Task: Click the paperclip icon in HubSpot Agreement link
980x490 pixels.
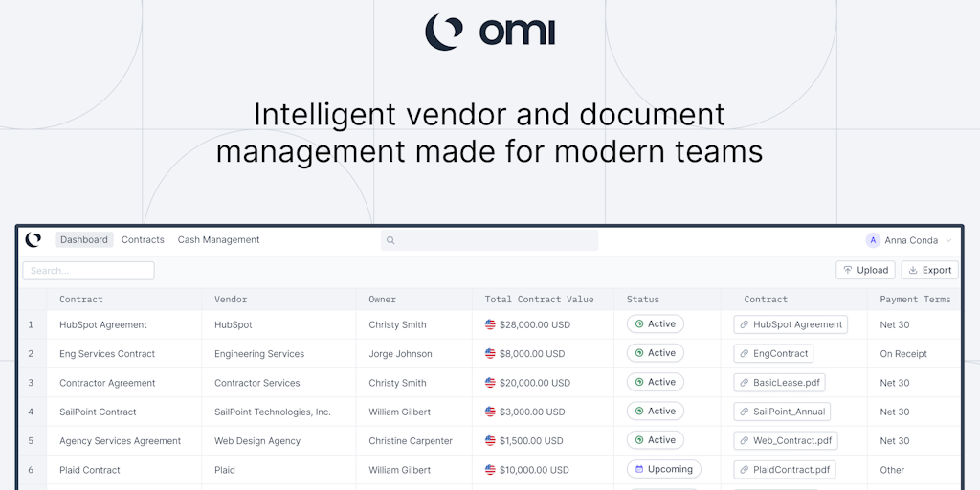Action: point(745,324)
